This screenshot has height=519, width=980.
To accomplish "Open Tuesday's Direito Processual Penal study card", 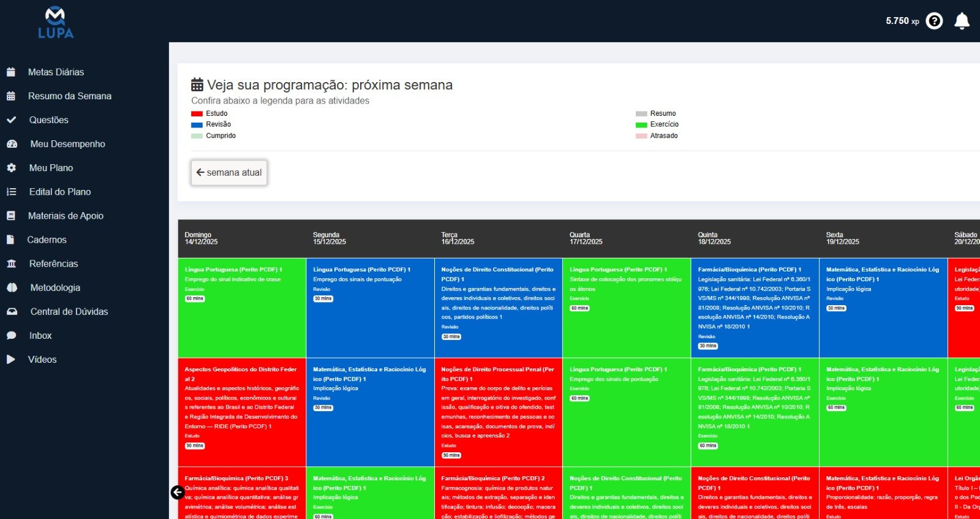I will 499,412.
